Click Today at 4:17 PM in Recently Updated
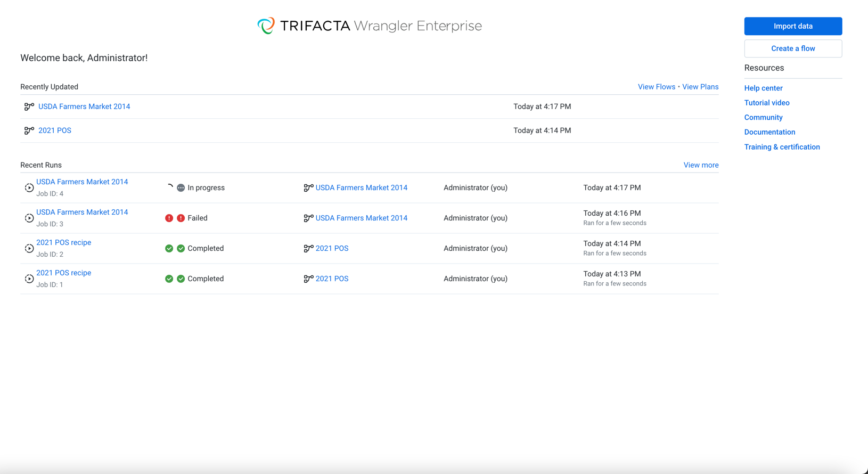The width and height of the screenshot is (868, 474). click(542, 107)
